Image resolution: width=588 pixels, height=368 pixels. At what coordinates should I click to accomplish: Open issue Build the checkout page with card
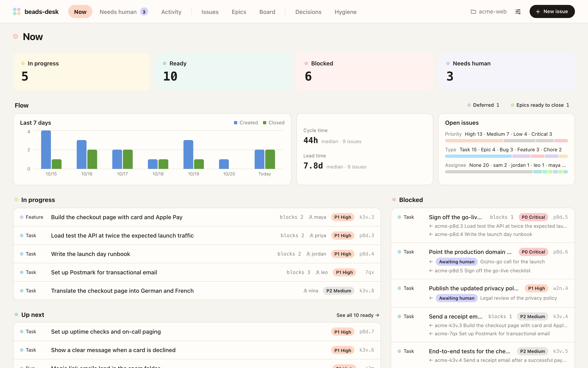pyautogui.click(x=197, y=217)
